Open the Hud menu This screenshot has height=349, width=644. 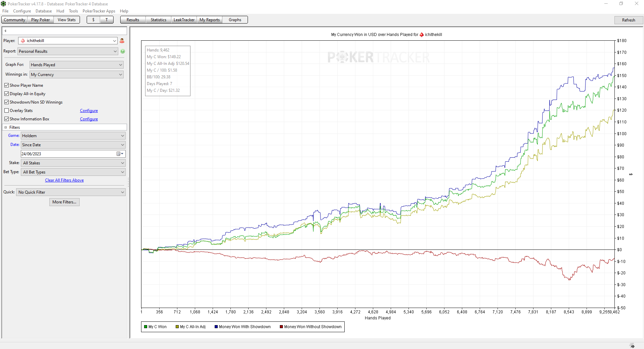[x=60, y=11]
